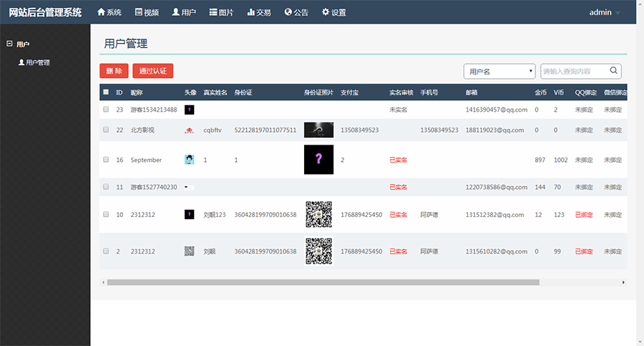Open the 视频 menu
644x346 pixels.
pyautogui.click(x=147, y=12)
